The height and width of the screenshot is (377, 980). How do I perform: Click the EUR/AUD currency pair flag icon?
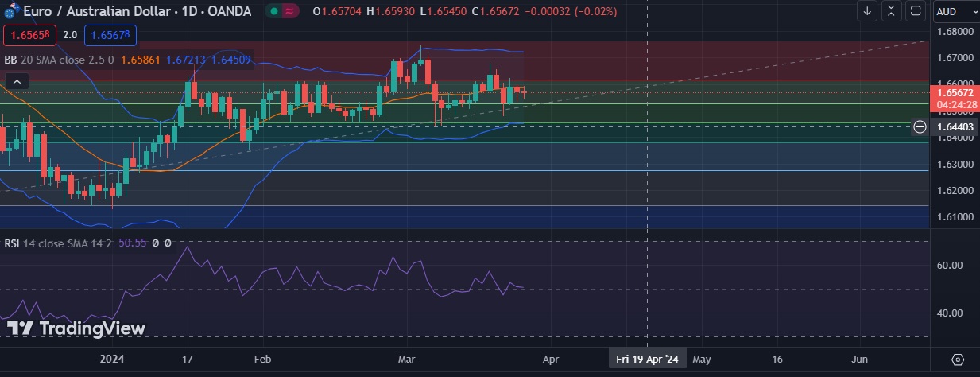12,12
